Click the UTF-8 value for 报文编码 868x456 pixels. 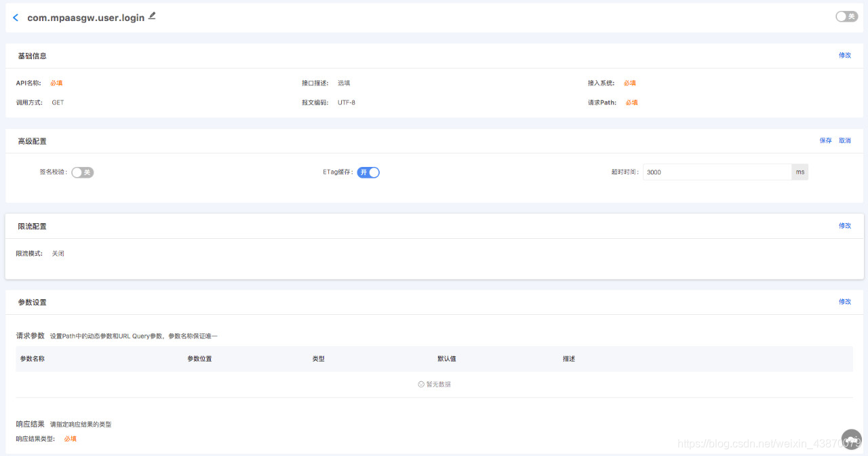coord(347,102)
